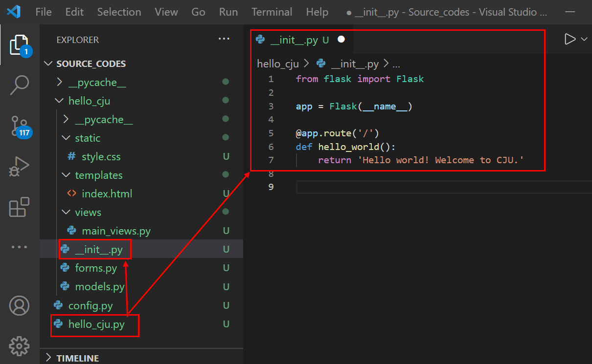Screen dimensions: 592x364
Task: Click 'from flask import Flask' on line 1
Action: pyautogui.click(x=360, y=79)
